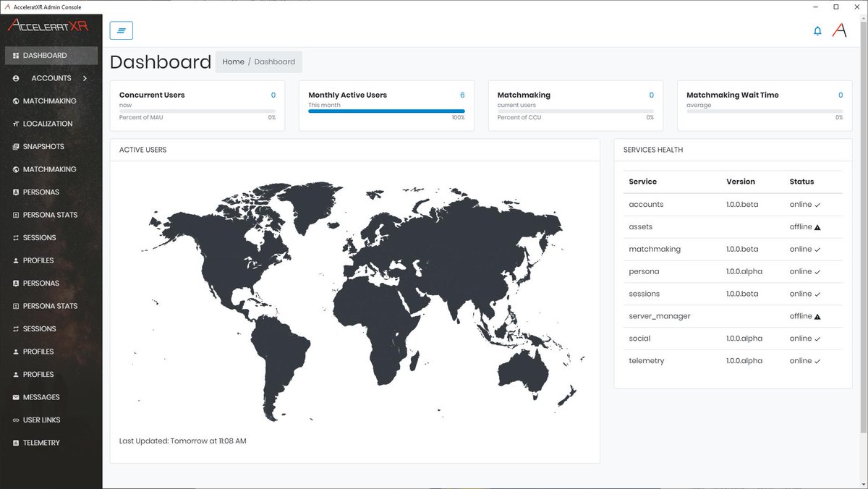Click the Monthly Active Users progress bar

click(386, 111)
